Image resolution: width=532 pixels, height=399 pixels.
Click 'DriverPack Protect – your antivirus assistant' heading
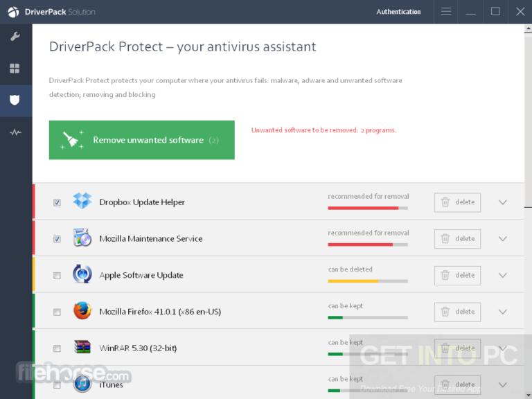click(183, 47)
